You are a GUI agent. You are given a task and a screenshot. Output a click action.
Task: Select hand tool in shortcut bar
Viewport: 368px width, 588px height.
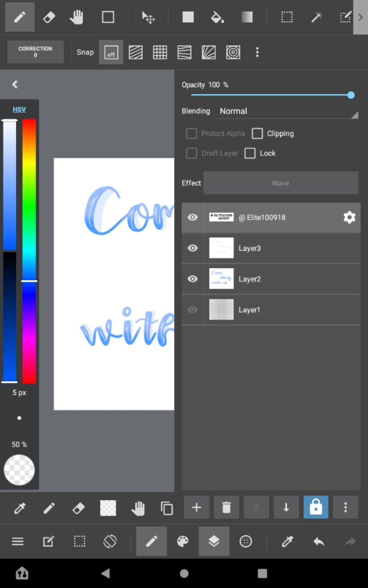pos(138,508)
